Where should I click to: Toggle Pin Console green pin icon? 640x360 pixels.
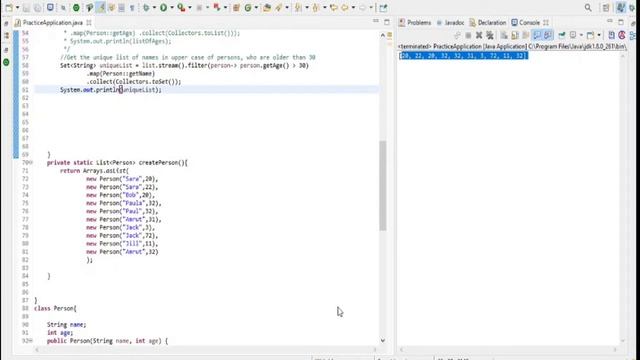point(562,36)
